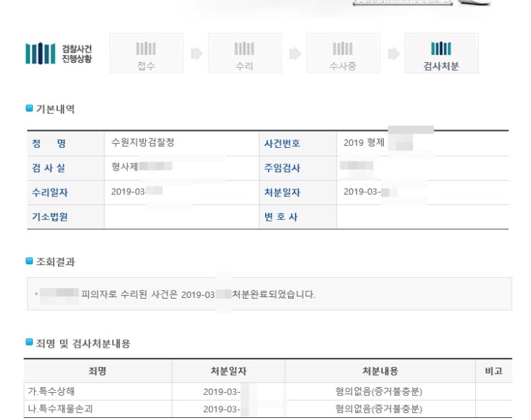The width and height of the screenshot is (531, 420).
Task: Click the 기소법원 label cell
Action: tap(66, 217)
